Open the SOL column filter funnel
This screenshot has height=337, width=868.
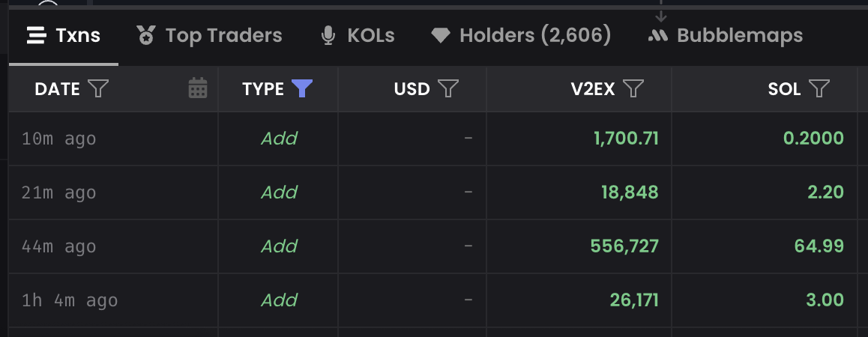click(819, 88)
